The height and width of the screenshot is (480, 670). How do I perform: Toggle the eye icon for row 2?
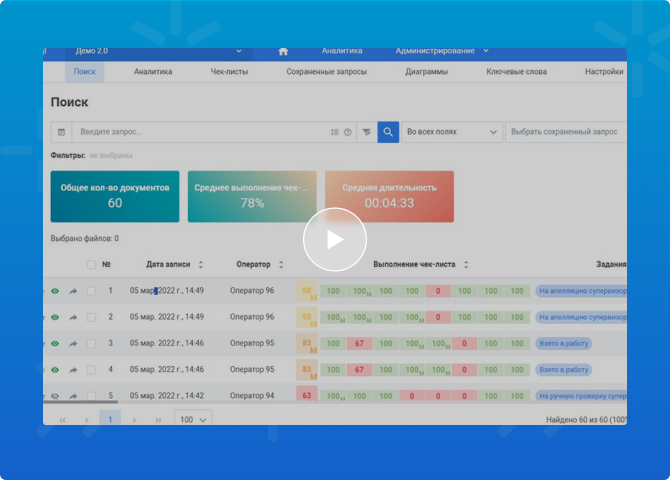[x=55, y=317]
